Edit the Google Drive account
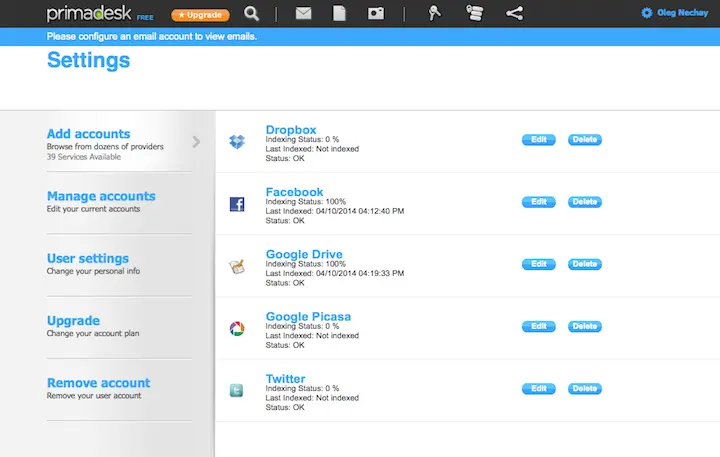This screenshot has width=720, height=457. coord(539,264)
